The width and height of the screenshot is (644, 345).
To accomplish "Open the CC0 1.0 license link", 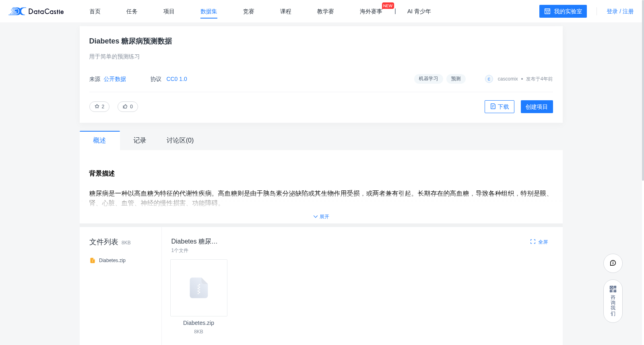I will 177,79.
